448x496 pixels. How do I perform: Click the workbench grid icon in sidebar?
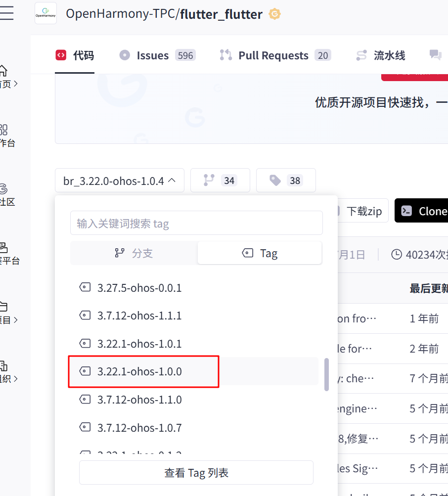pyautogui.click(x=3, y=130)
